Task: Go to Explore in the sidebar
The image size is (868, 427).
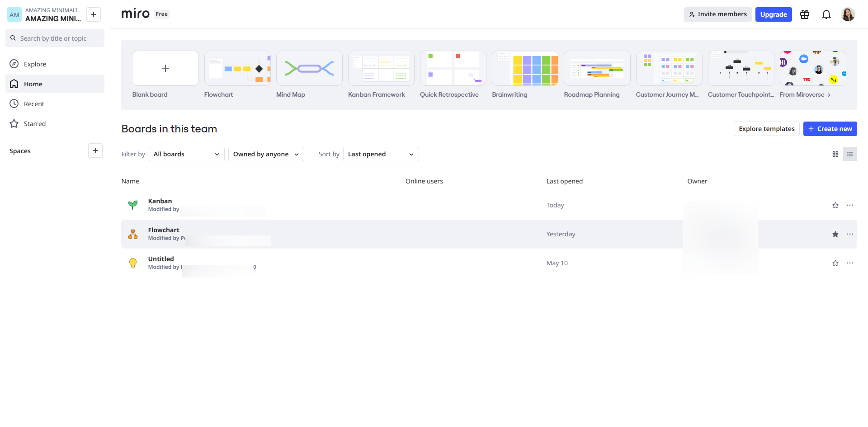Action: 35,64
